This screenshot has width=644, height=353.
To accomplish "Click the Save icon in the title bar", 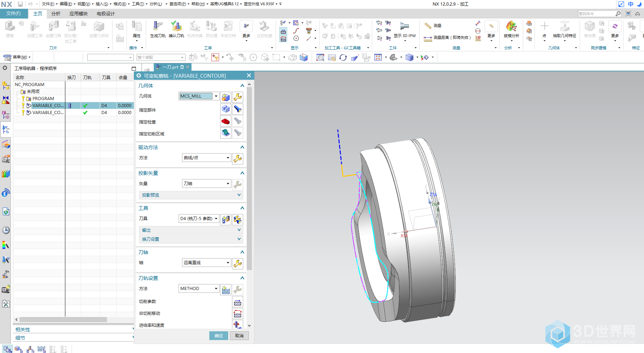I will point(20,4).
